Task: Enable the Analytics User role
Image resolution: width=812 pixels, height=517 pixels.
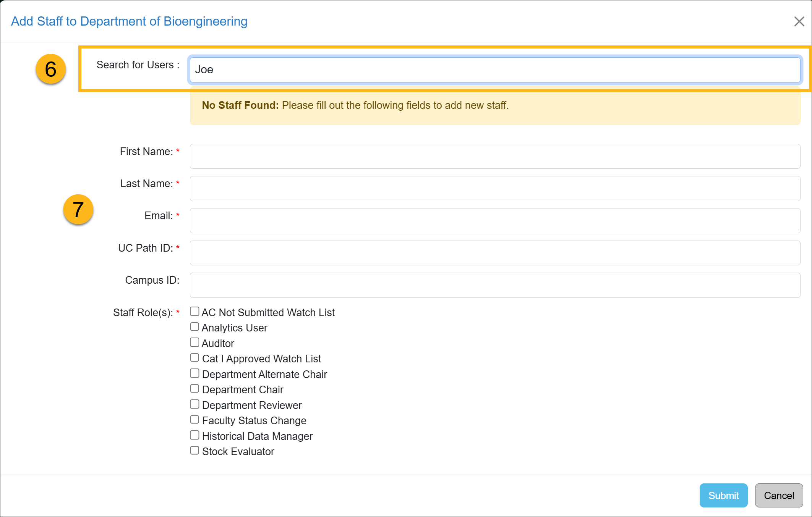Action: click(194, 327)
